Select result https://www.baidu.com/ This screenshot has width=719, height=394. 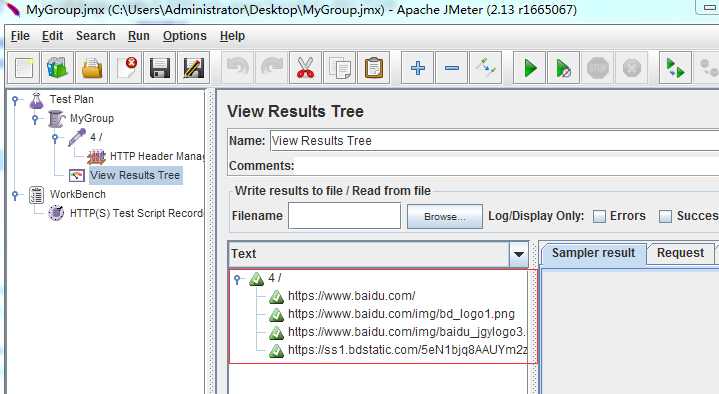click(351, 296)
